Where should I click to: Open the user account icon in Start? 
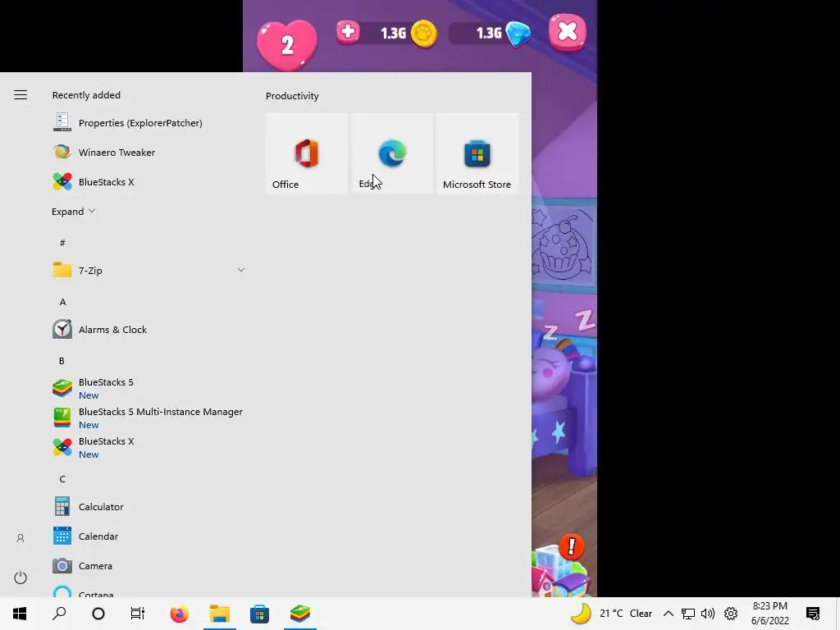pyautogui.click(x=21, y=538)
